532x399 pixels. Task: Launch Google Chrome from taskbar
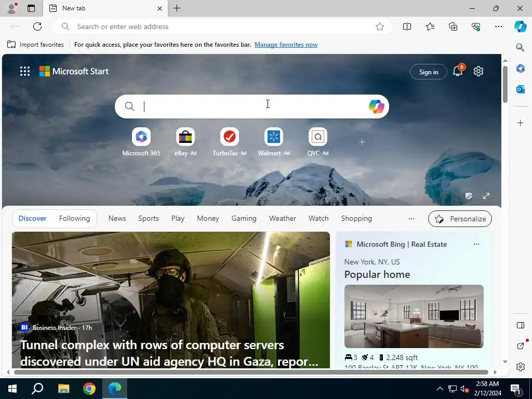89,389
